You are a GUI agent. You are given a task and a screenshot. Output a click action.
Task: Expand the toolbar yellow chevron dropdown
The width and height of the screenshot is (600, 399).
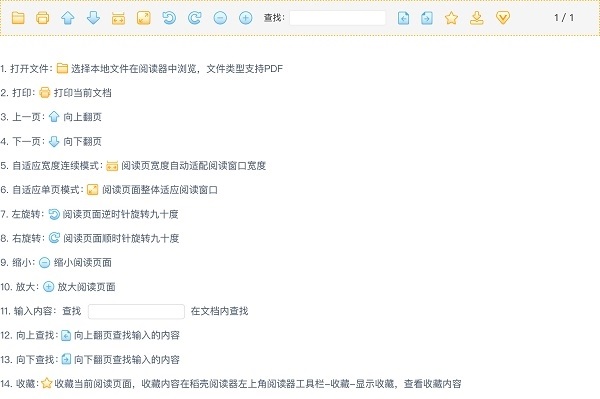coord(503,18)
